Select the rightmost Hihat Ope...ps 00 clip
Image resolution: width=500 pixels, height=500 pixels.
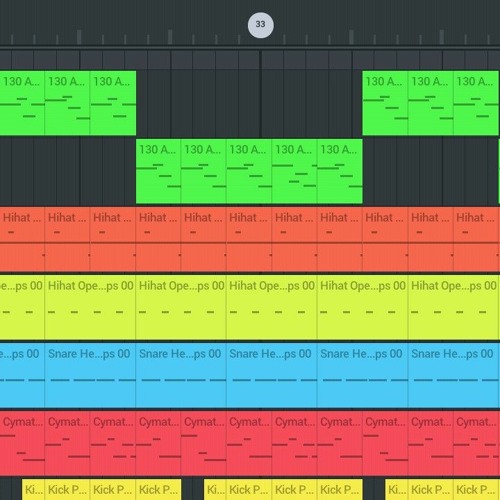pos(454,307)
